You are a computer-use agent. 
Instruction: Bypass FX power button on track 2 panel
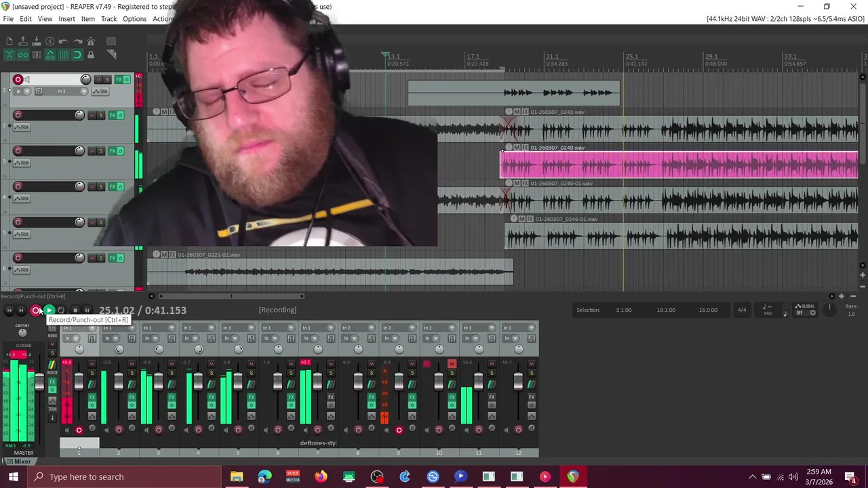click(x=121, y=115)
